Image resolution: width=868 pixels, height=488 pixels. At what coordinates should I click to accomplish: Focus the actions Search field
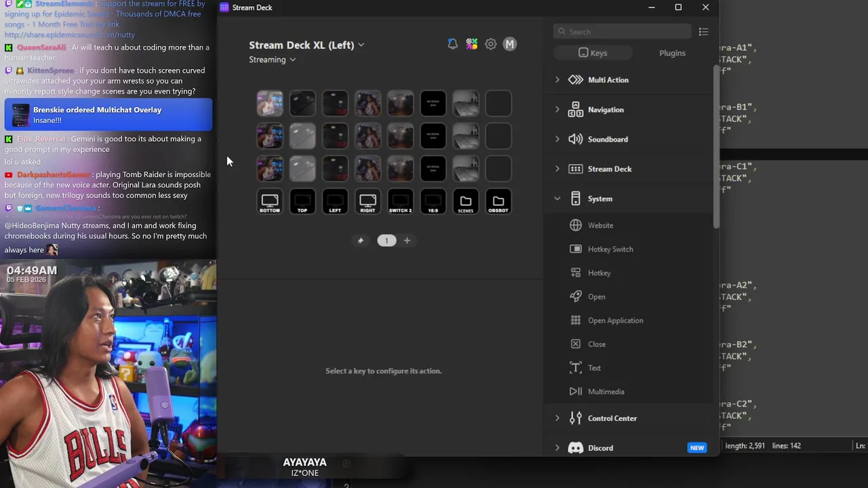tap(623, 32)
